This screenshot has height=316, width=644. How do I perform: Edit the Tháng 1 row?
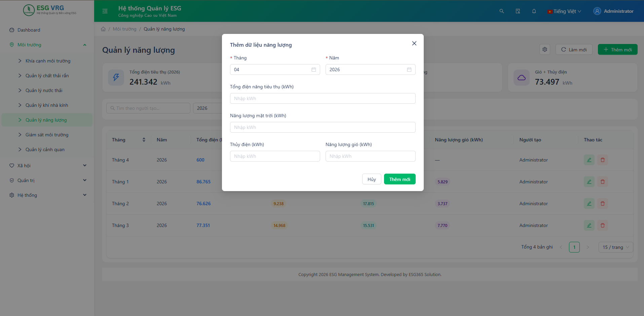tap(589, 182)
